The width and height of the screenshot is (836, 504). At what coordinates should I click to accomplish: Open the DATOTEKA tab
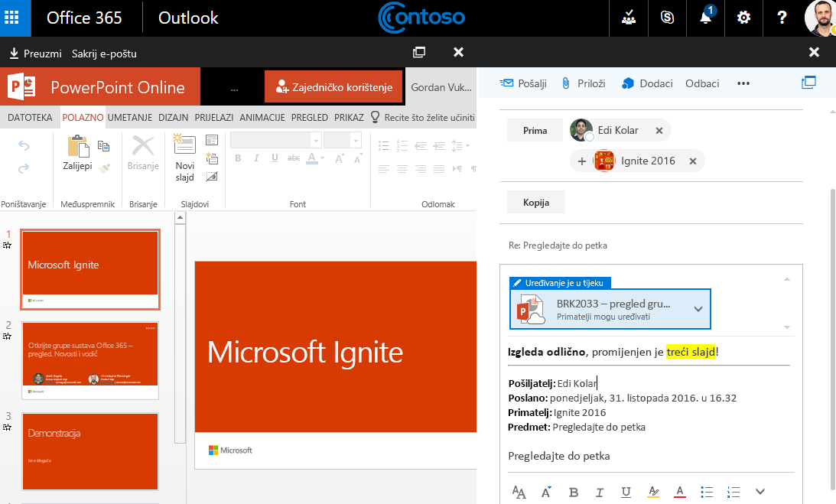click(x=30, y=117)
